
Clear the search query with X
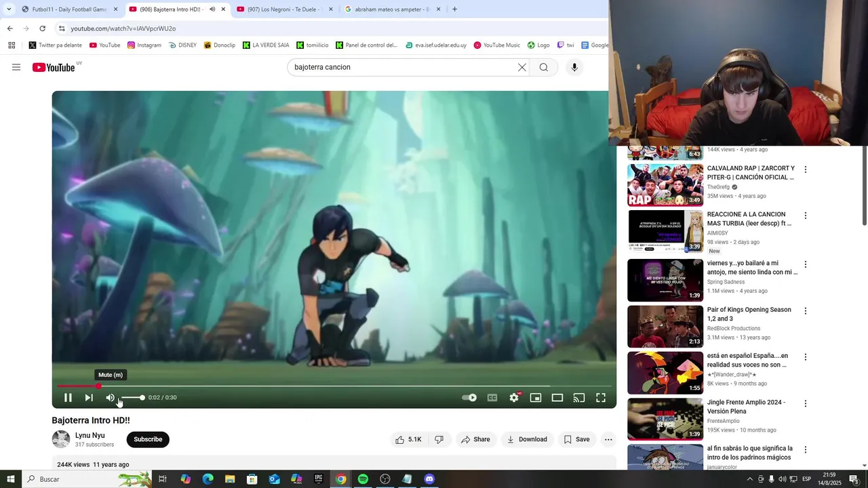click(522, 67)
